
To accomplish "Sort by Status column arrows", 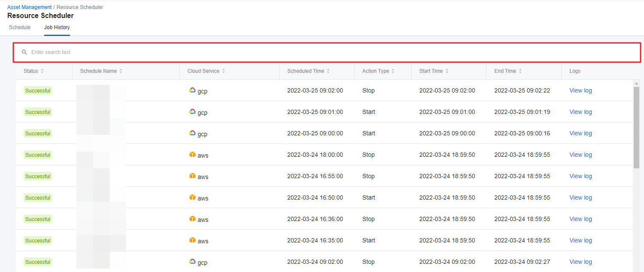I will click(x=42, y=71).
